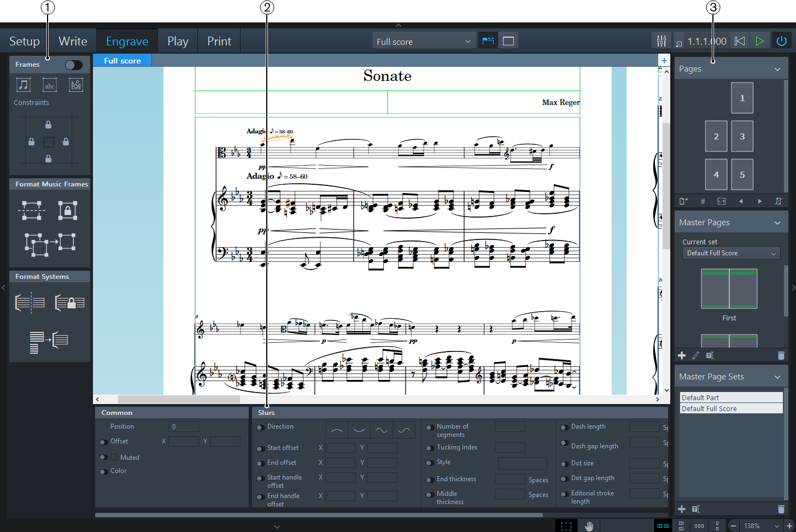Open the Mixer window icon

[x=662, y=41]
